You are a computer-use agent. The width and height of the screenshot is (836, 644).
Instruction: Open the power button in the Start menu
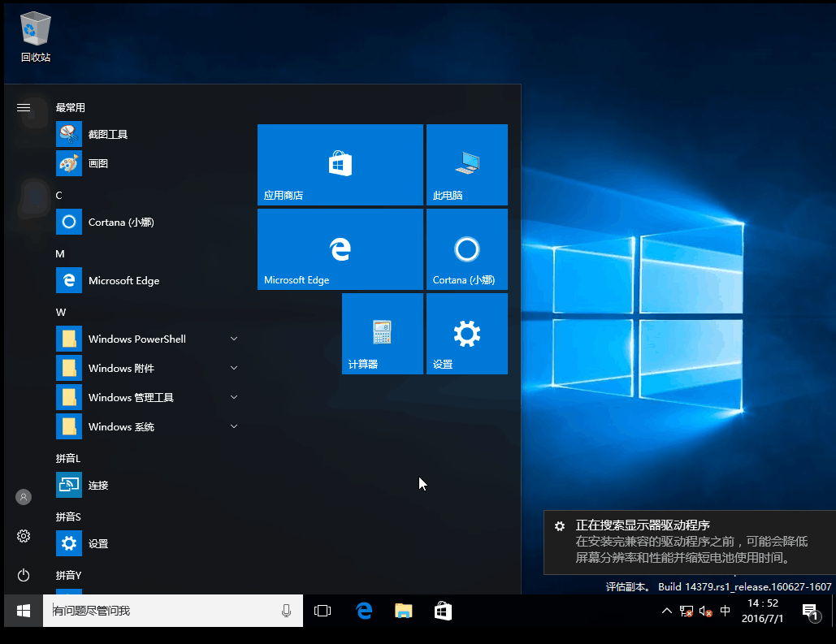tap(24, 575)
